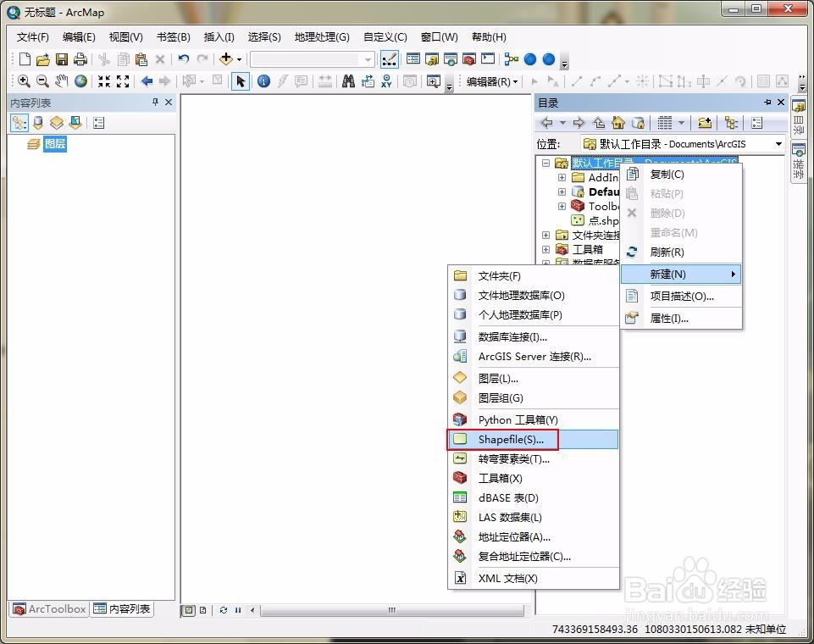Open the ArcToolbox window icon

(x=468, y=59)
